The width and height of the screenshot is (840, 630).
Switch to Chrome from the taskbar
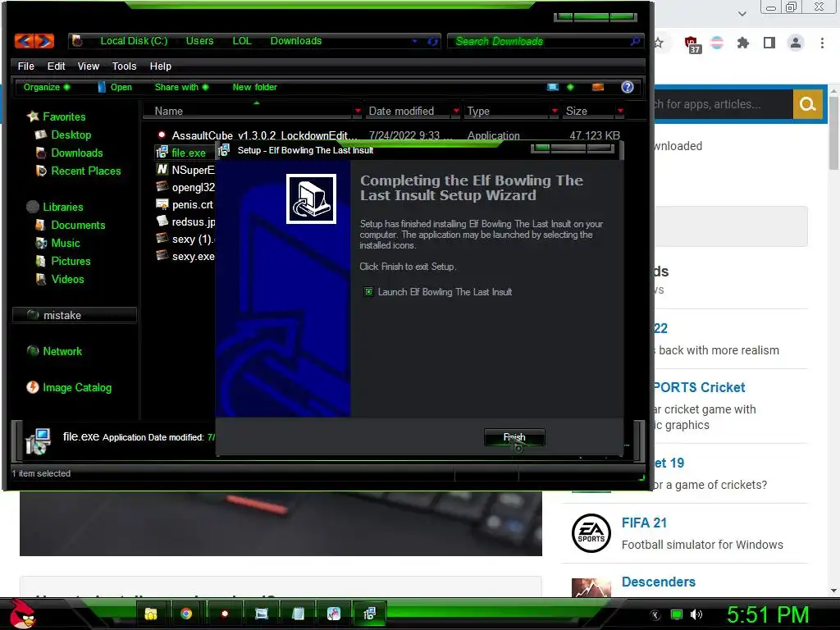click(x=186, y=614)
